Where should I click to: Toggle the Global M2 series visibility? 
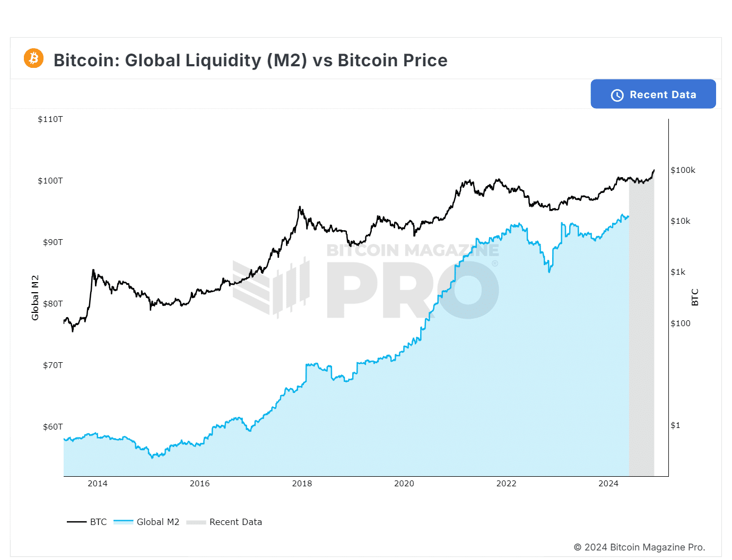(158, 522)
